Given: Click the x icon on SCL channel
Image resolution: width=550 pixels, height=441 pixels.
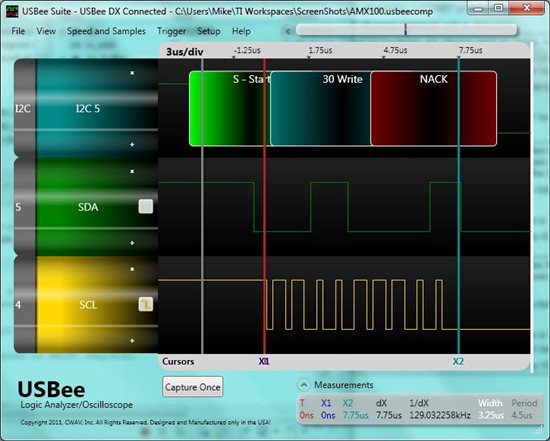Looking at the screenshot, I should coord(132,269).
